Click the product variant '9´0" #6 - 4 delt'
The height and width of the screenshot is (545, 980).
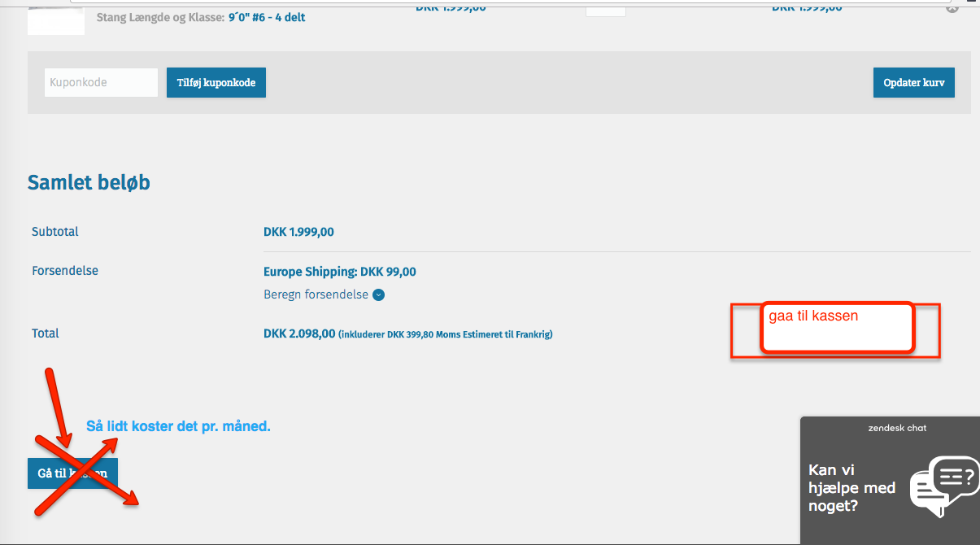click(x=266, y=17)
